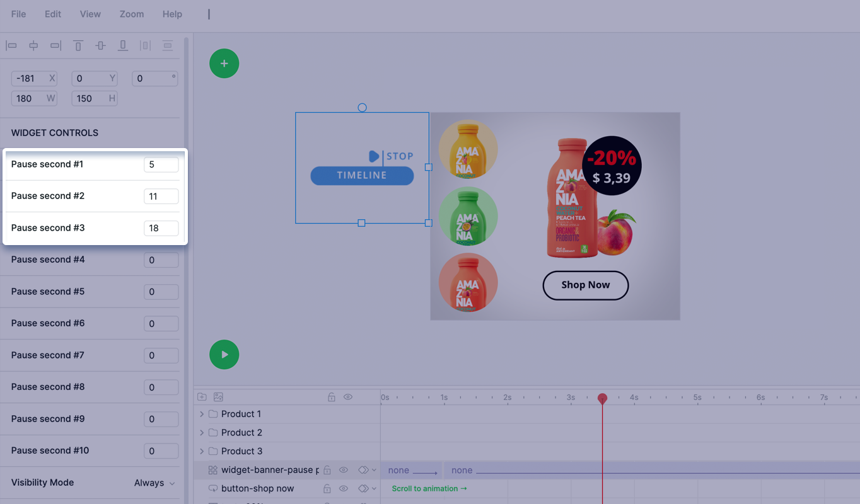Image resolution: width=860 pixels, height=504 pixels.
Task: Click the Pause second #7 value field
Action: (x=161, y=356)
